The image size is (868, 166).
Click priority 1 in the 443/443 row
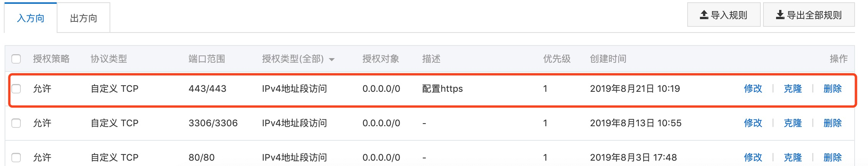click(545, 89)
